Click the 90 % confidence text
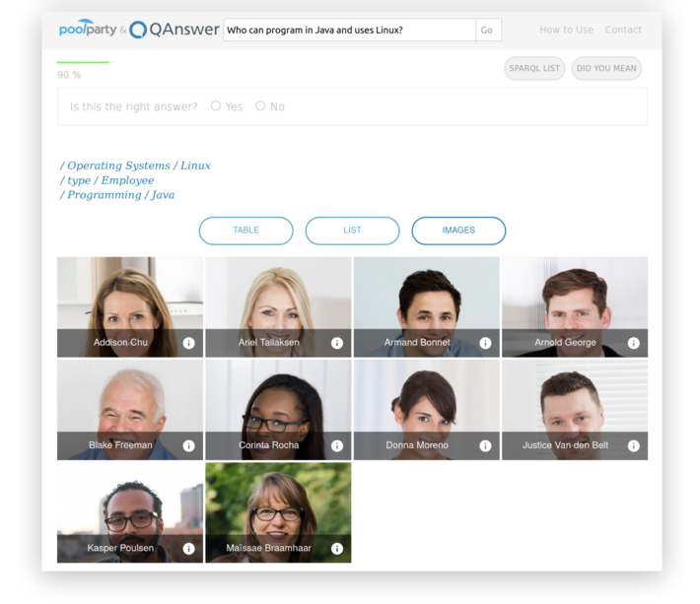This screenshot has width=700, height=604. [x=69, y=75]
